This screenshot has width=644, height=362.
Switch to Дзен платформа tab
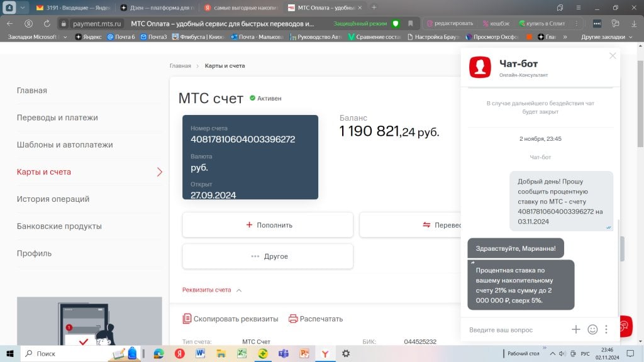pyautogui.click(x=157, y=8)
